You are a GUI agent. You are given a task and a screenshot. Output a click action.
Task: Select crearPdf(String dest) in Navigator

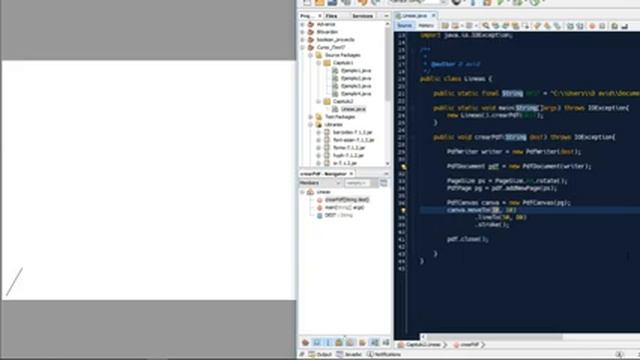347,200
